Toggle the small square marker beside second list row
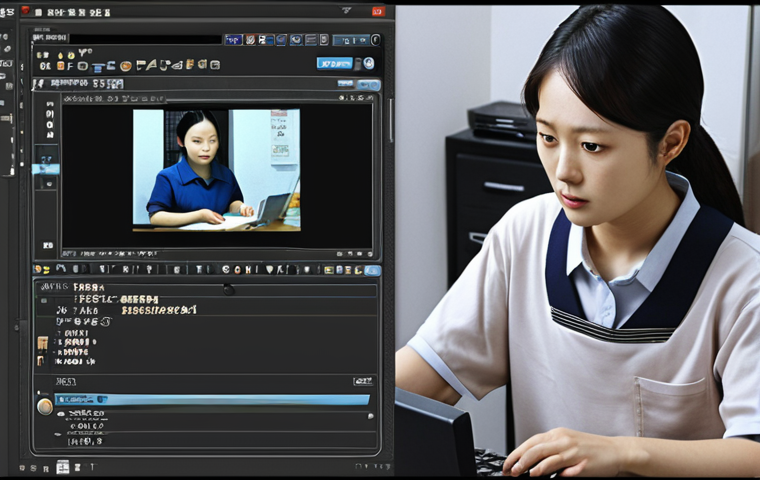The image size is (760, 480). (44, 301)
